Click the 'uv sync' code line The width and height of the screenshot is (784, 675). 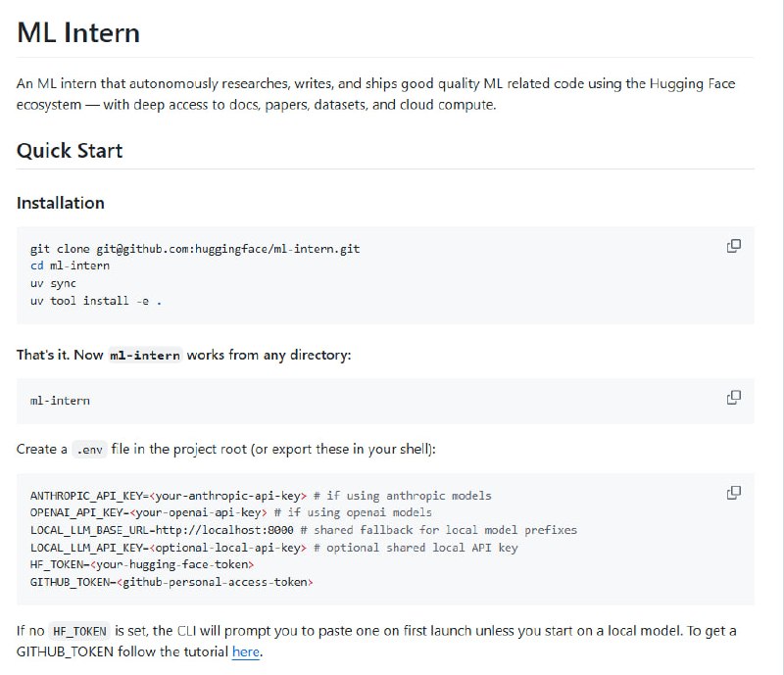click(53, 283)
